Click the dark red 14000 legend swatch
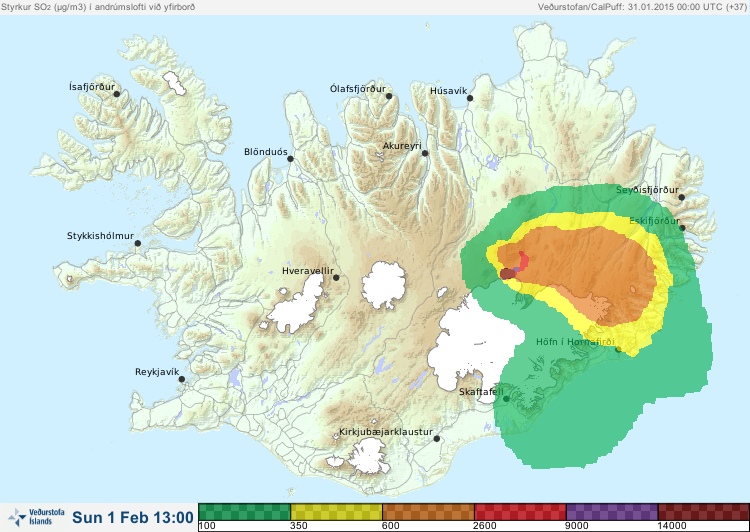The width and height of the screenshot is (750, 532). [x=704, y=512]
